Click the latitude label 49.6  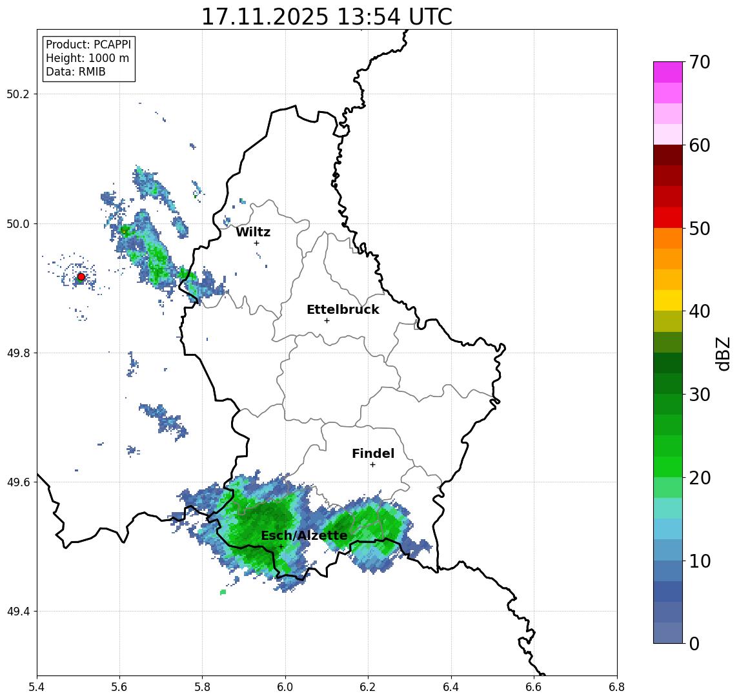click(x=17, y=482)
